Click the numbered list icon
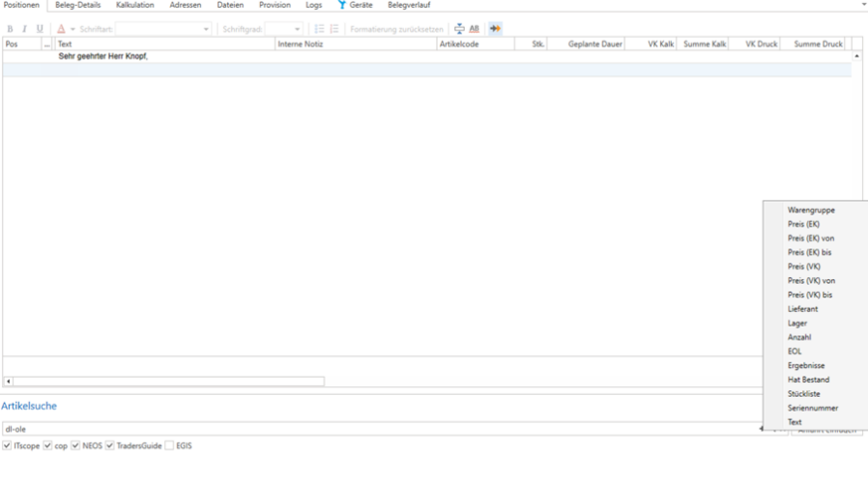 (334, 29)
